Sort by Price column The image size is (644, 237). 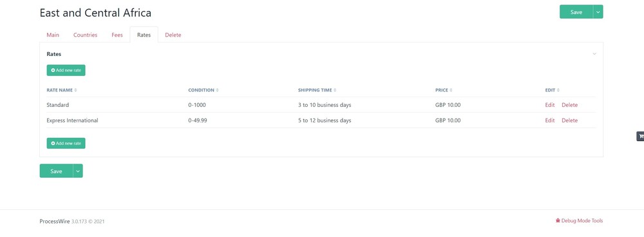click(444, 90)
